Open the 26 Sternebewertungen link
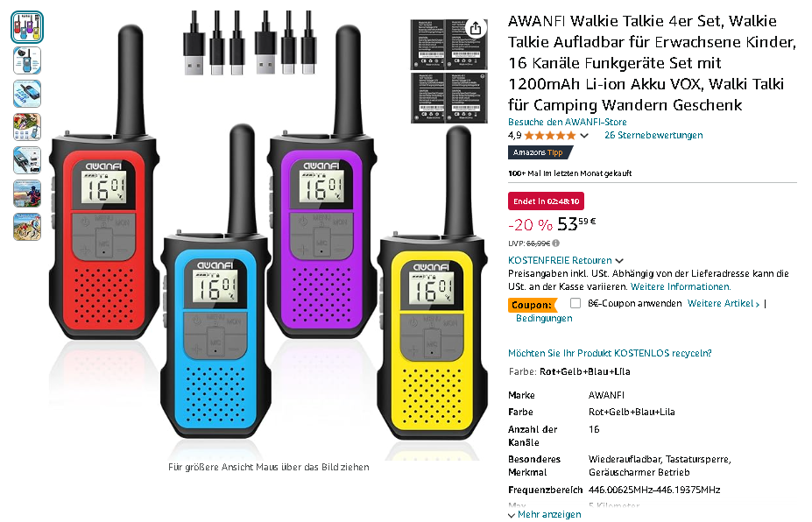The height and width of the screenshot is (522, 812). pos(653,135)
